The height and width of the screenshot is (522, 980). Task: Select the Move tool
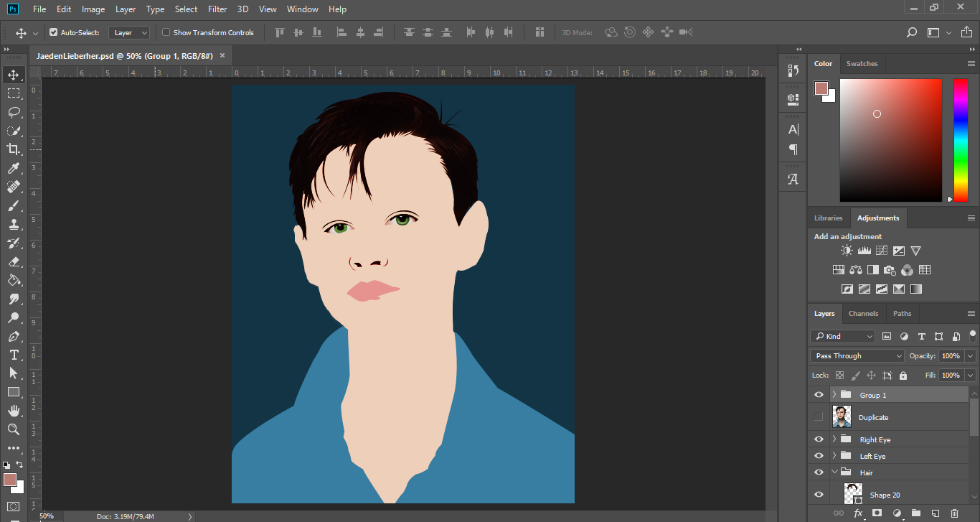pyautogui.click(x=13, y=75)
